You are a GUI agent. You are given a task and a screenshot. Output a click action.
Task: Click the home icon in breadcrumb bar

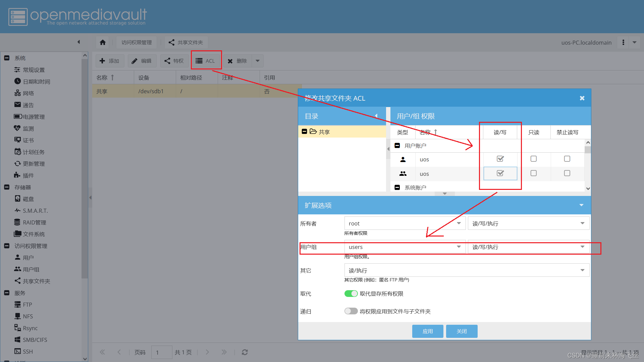coord(103,42)
